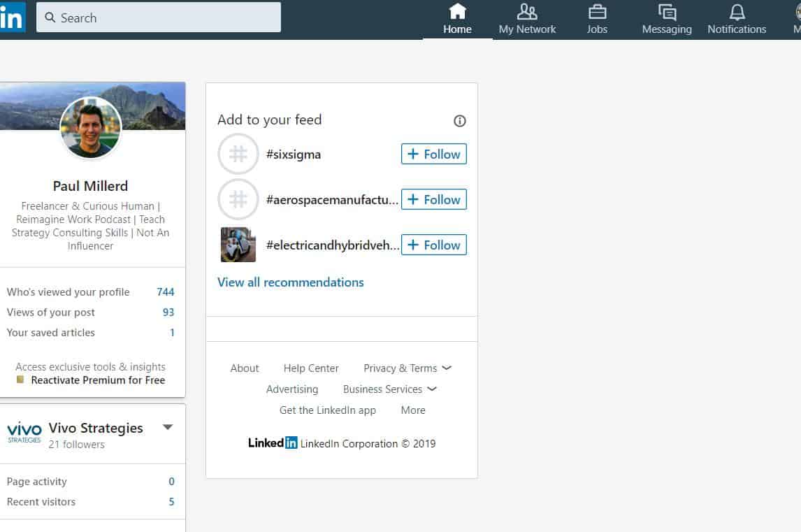Click Reactivate Premium for Free
Viewport: 801px width, 532px height.
pos(98,380)
